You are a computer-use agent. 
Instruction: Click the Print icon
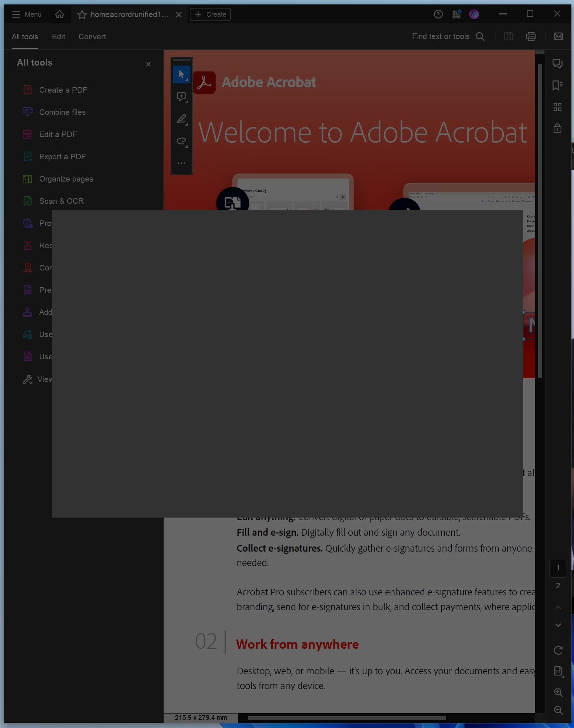tap(531, 36)
